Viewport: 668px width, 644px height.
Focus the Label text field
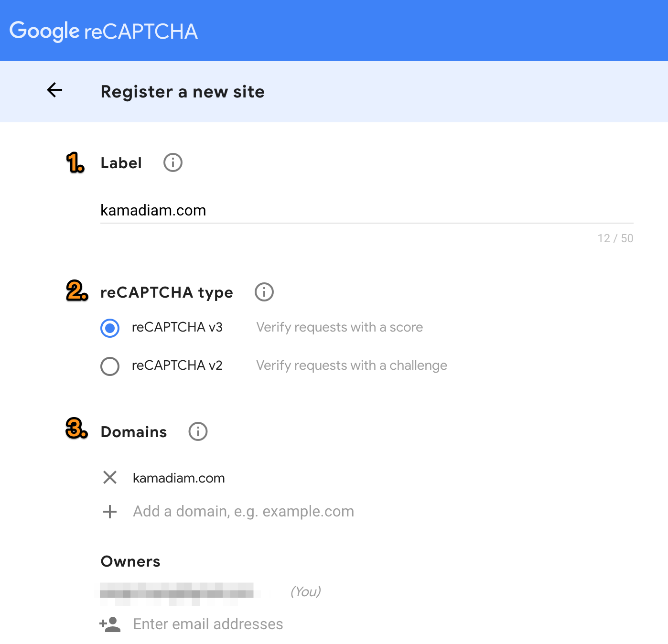point(366,210)
